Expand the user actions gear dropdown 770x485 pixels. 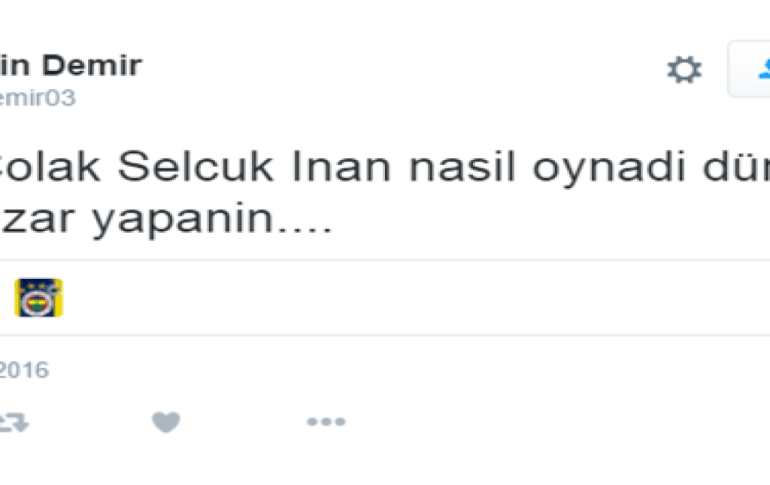684,69
